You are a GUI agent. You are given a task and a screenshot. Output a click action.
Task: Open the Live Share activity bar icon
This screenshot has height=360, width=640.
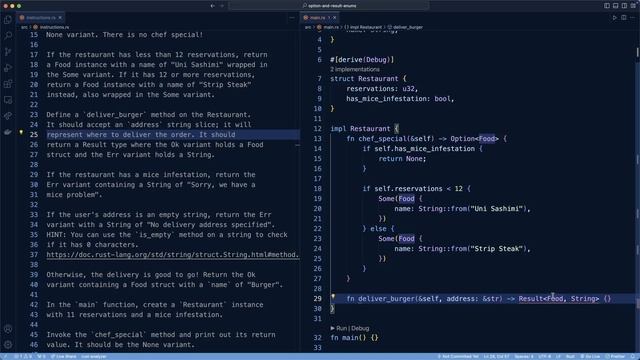[x=8, y=116]
